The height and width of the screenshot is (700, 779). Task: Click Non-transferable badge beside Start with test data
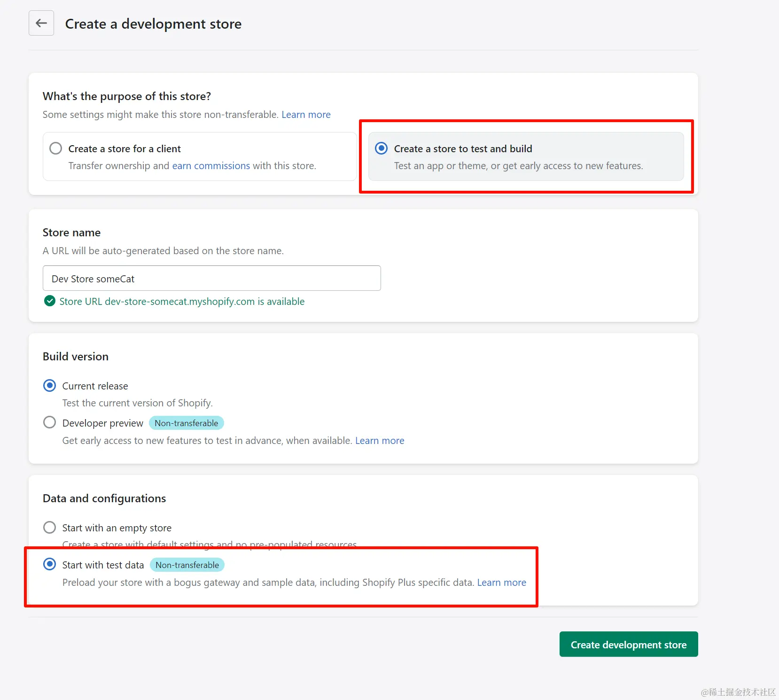(x=187, y=565)
